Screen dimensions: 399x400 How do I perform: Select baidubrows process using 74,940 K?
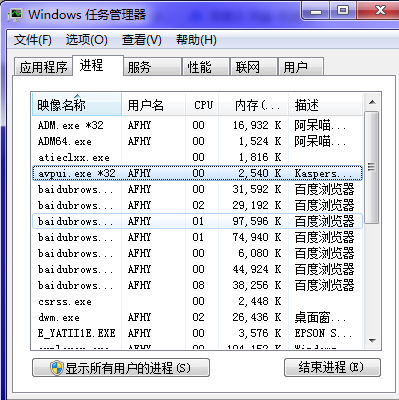[197, 237]
